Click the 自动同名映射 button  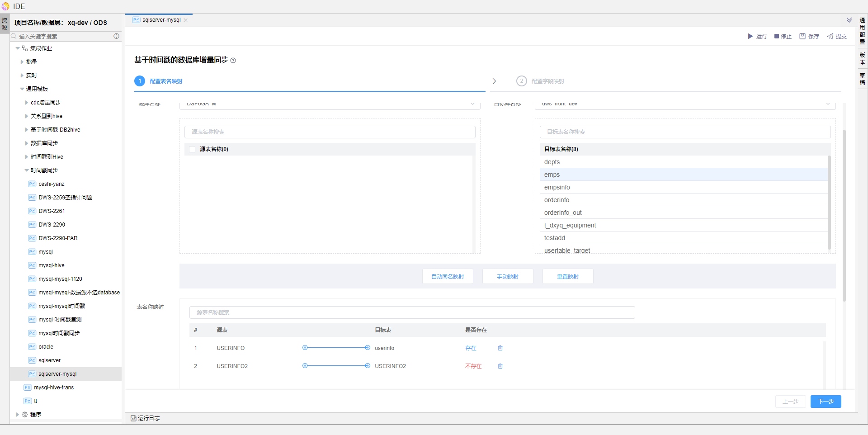[447, 277]
